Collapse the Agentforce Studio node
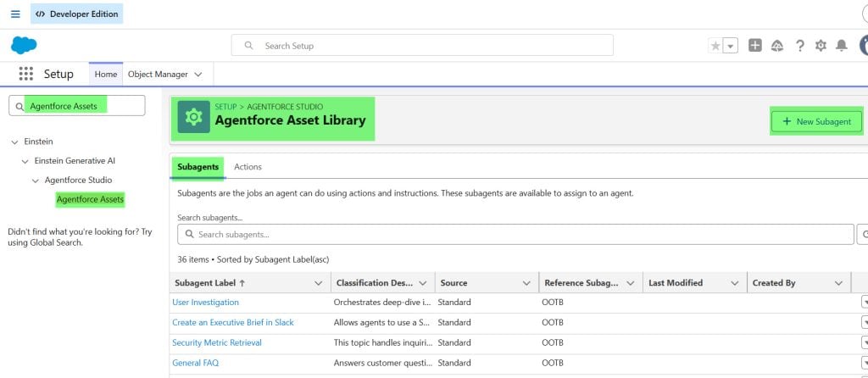The width and height of the screenshot is (868, 378). [x=36, y=181]
